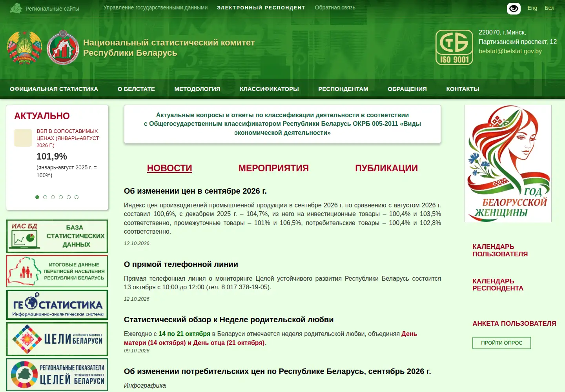Open the Год белорусской женщины banner
Viewport: 565px width, 392px height.
pos(508,163)
